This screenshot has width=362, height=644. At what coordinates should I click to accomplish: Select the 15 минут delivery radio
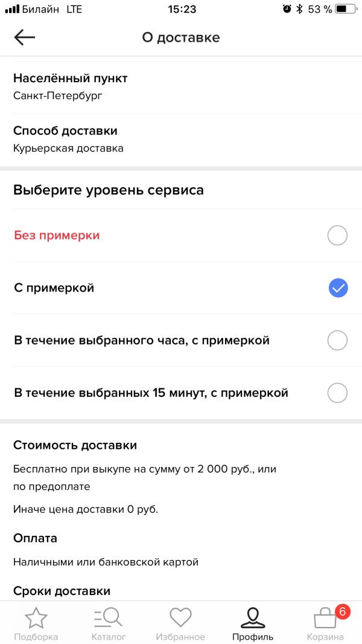pos(337,393)
